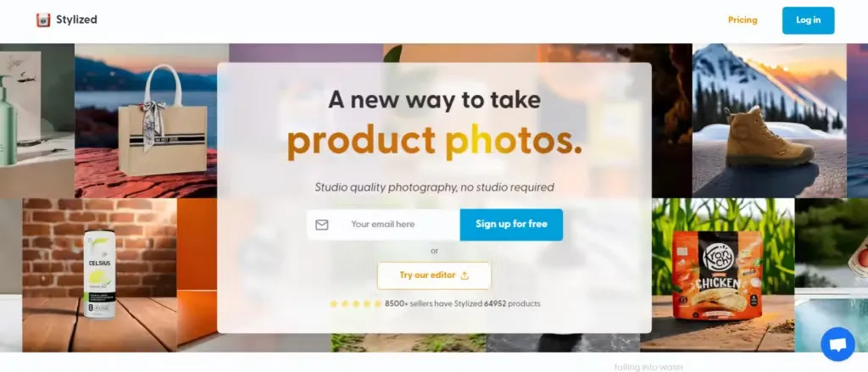Viewport: 868px width, 372px height.
Task: Click the five-star rating icons
Action: click(x=355, y=304)
